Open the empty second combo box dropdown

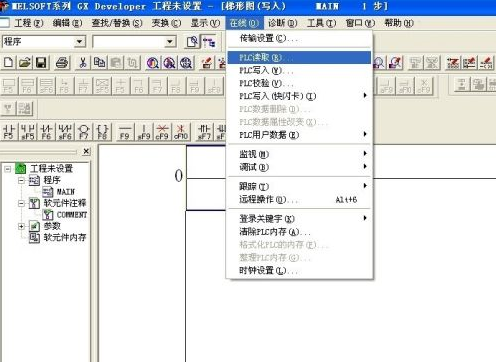tap(170, 42)
